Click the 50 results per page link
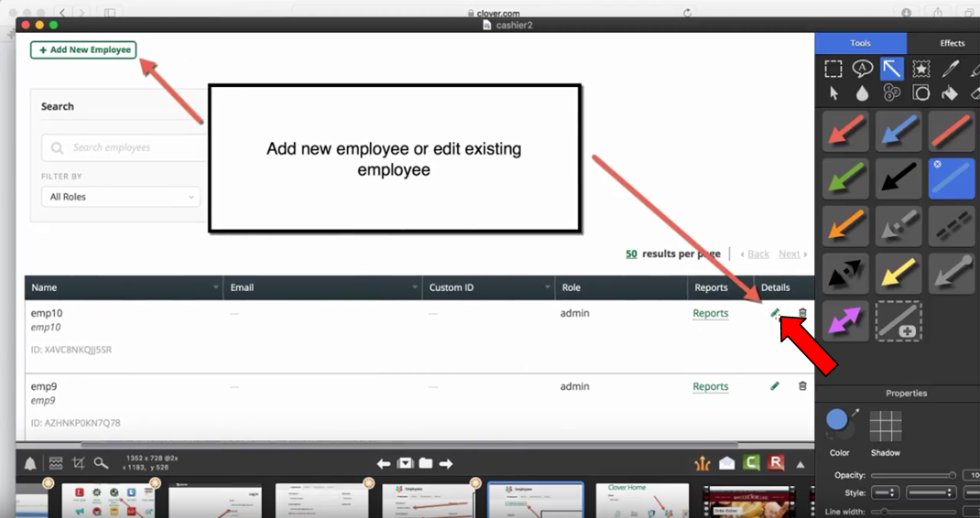The image size is (980, 518). pyautogui.click(x=631, y=254)
